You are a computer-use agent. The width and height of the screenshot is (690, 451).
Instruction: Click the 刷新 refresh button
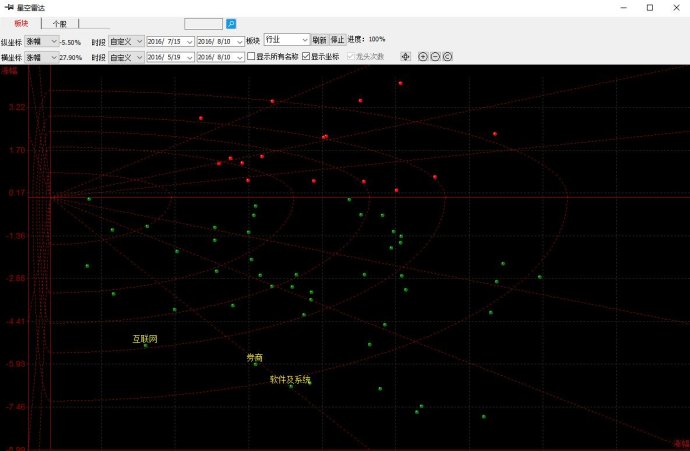pyautogui.click(x=319, y=40)
